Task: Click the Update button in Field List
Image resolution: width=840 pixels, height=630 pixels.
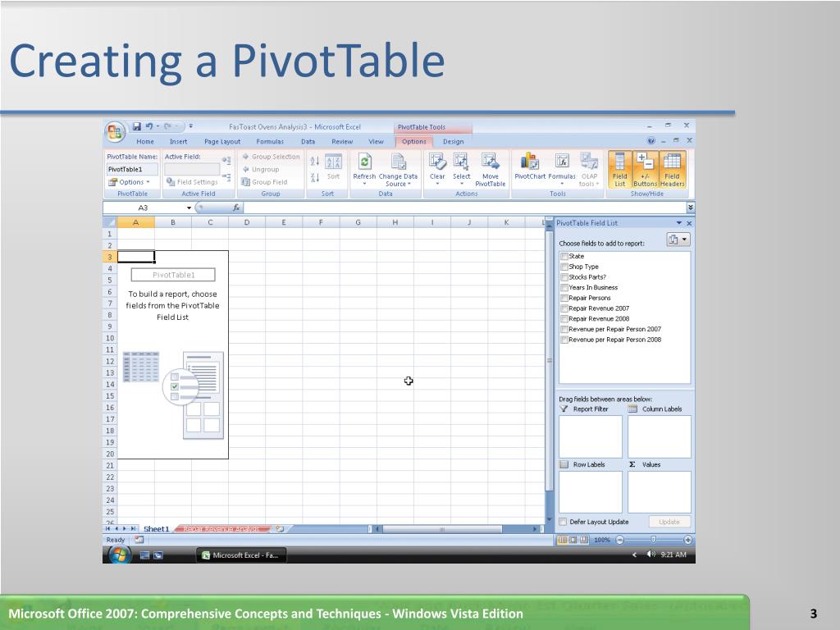Action: tap(669, 522)
